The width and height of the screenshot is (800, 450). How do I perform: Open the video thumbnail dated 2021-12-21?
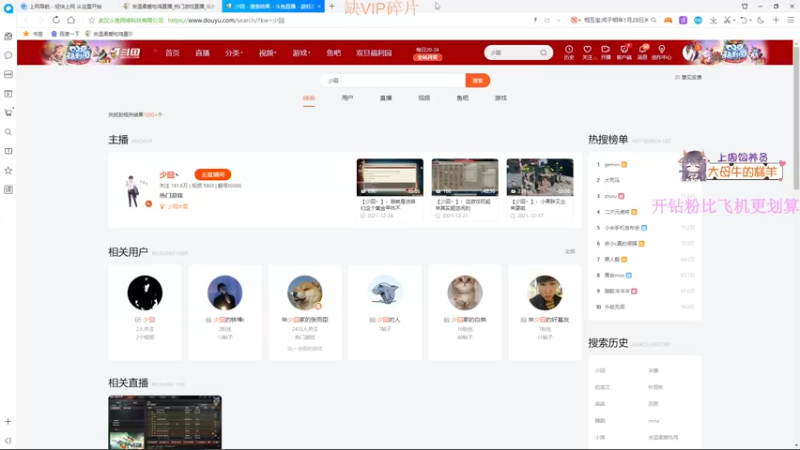[465, 177]
